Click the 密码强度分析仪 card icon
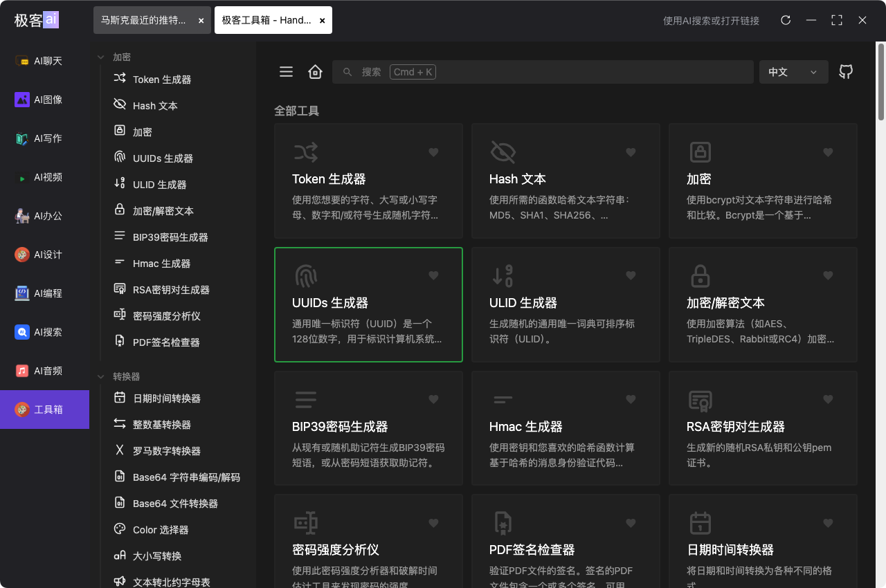 pos(306,523)
